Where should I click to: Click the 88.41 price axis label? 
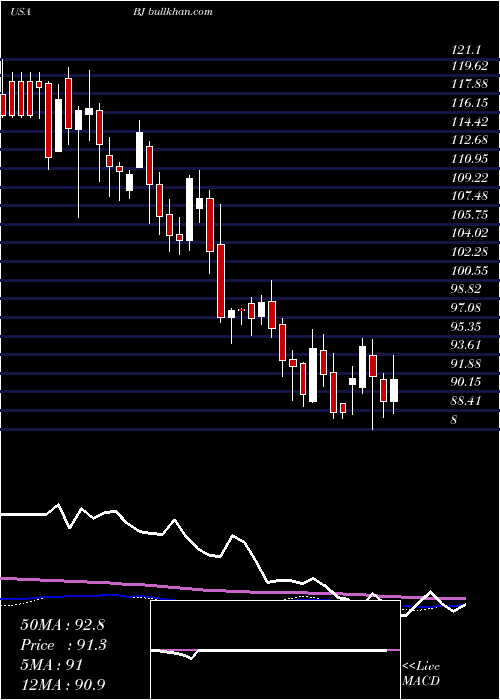pyautogui.click(x=466, y=401)
